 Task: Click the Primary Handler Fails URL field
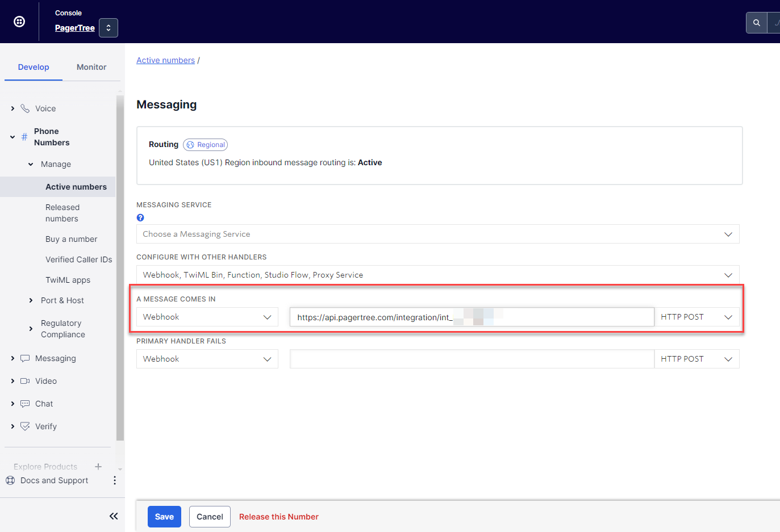472,359
